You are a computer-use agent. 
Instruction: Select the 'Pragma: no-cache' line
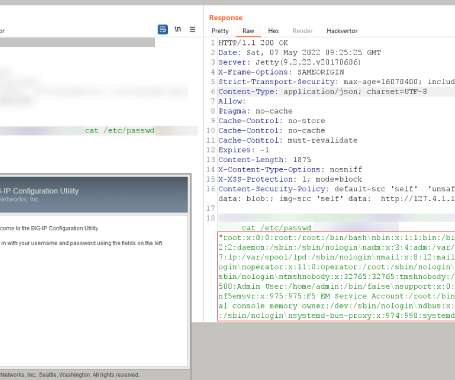tap(255, 111)
